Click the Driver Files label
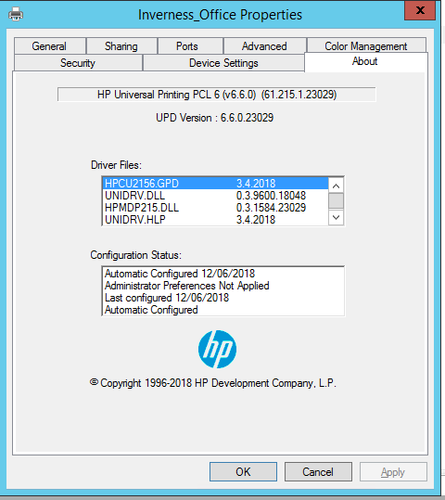Image resolution: width=445 pixels, height=500 pixels. click(x=116, y=165)
